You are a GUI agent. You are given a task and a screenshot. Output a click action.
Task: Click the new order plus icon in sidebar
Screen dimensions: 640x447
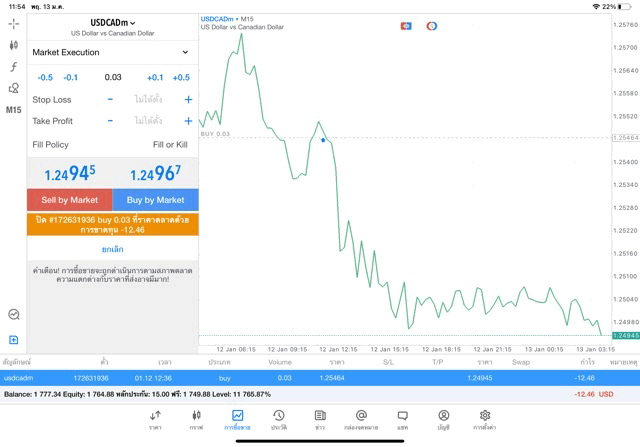pyautogui.click(x=13, y=340)
